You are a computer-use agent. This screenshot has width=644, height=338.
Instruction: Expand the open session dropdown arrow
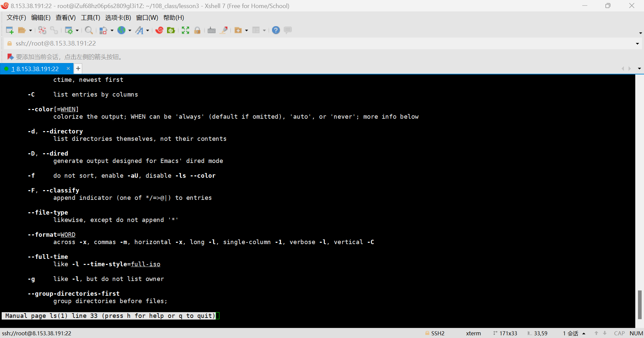[x=31, y=31]
